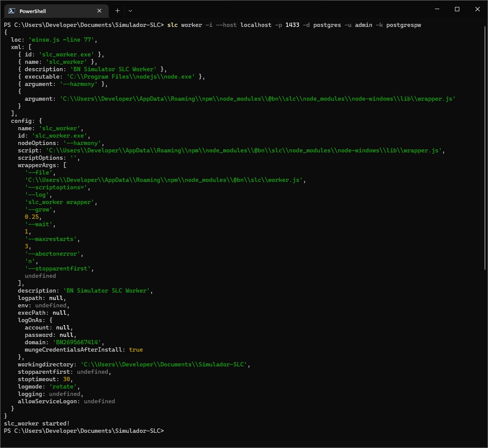Click the stoptimeout value 30

pos(67,379)
